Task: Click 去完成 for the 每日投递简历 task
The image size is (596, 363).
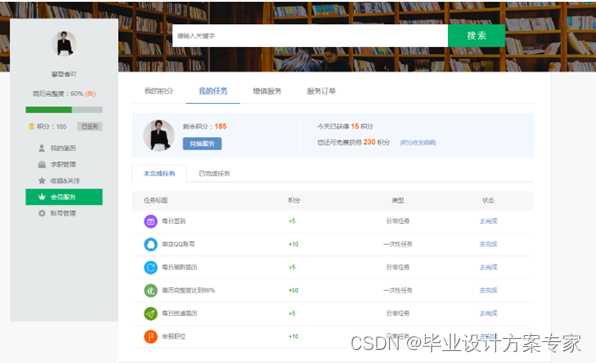Action: point(488,313)
